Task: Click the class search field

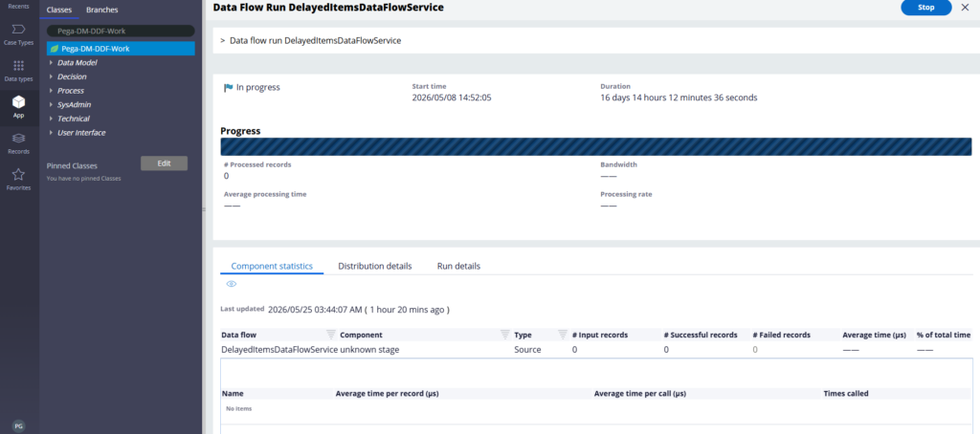Action: click(121, 31)
